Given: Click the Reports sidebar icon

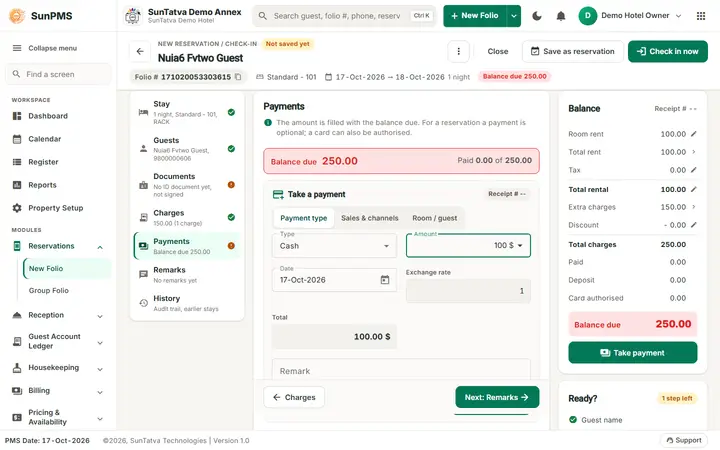Looking at the screenshot, I should [x=17, y=185].
